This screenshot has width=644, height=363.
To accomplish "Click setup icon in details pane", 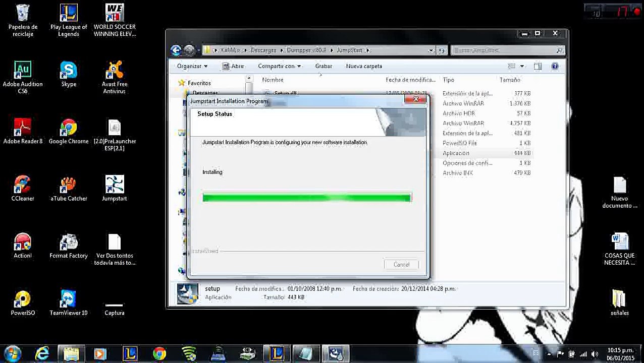I will click(187, 294).
